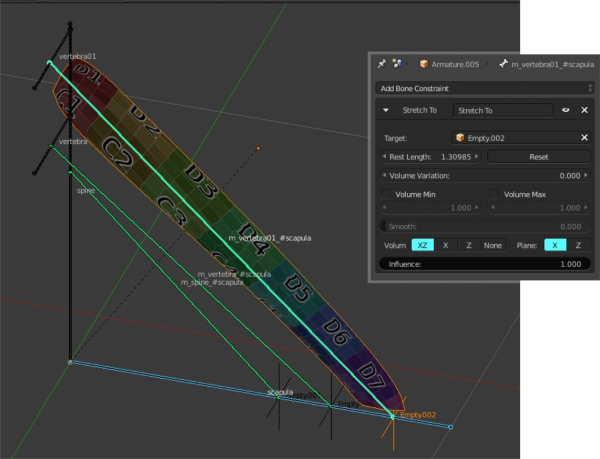Click the pin icon in properties header
Image resolution: width=600 pixels, height=459 pixels.
382,64
